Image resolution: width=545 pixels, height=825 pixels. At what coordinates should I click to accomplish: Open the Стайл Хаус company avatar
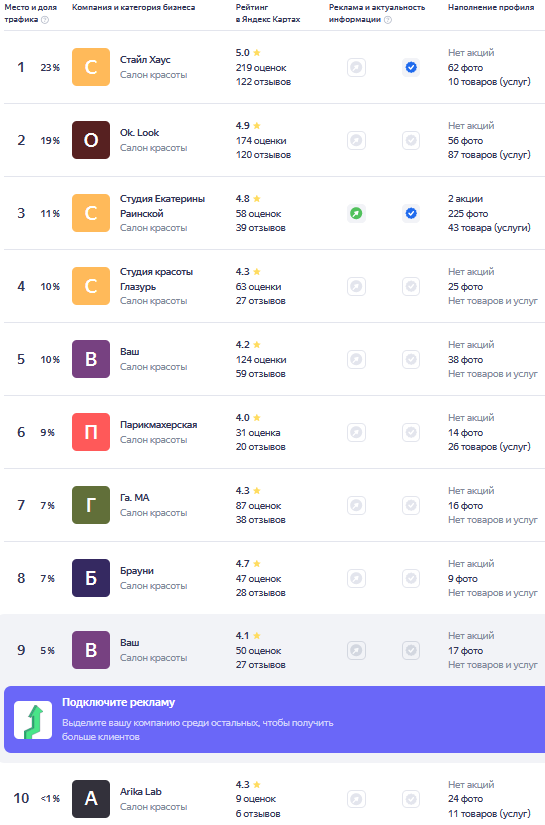tap(91, 67)
